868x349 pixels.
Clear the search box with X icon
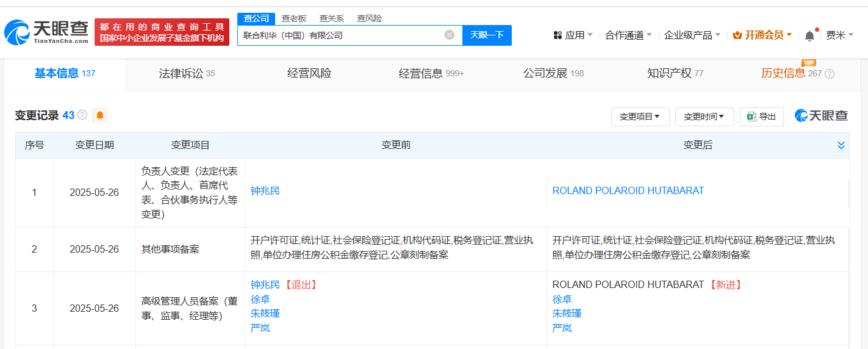pyautogui.click(x=450, y=35)
